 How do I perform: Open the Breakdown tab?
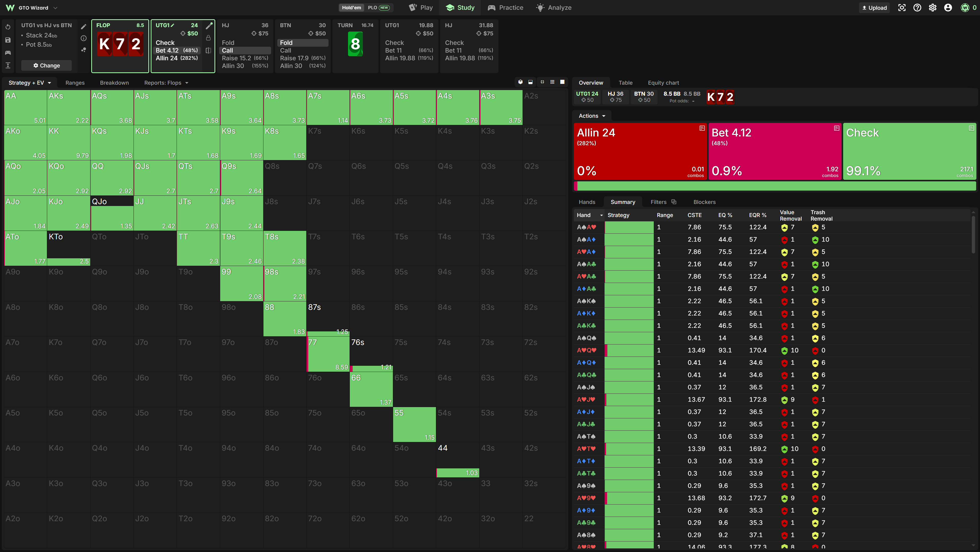(114, 83)
